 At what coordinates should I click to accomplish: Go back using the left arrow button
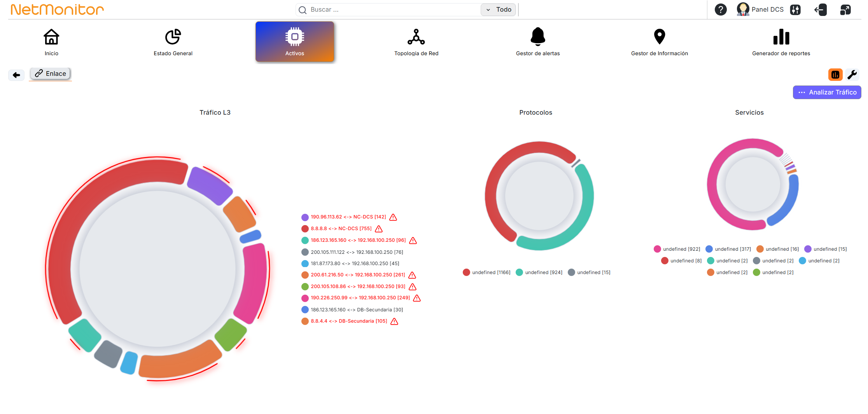click(16, 75)
